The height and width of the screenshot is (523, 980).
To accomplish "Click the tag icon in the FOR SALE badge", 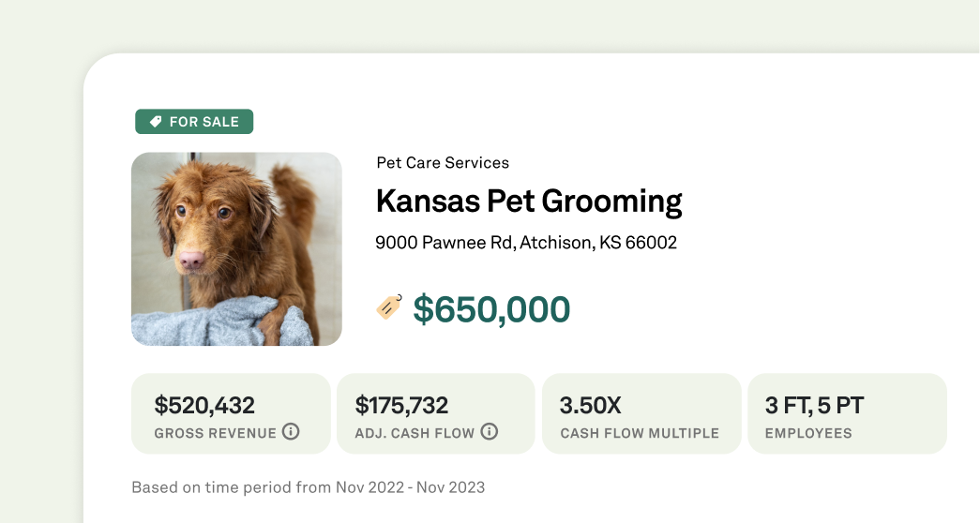I will (156, 122).
